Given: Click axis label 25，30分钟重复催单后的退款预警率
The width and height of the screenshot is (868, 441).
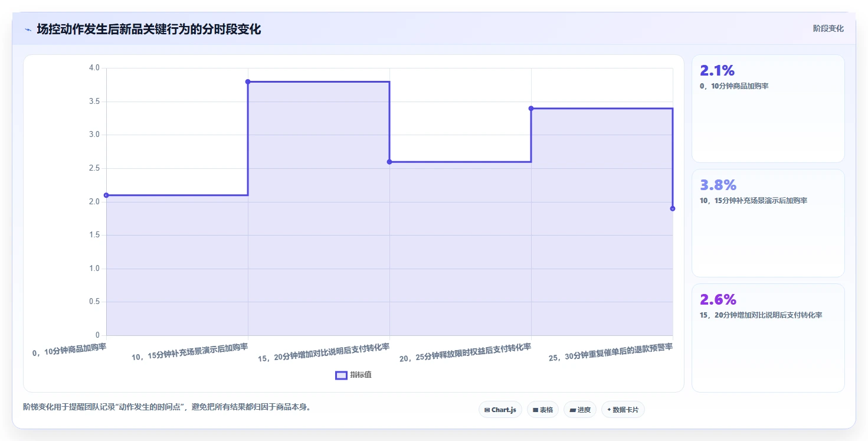Looking at the screenshot, I should click(611, 352).
